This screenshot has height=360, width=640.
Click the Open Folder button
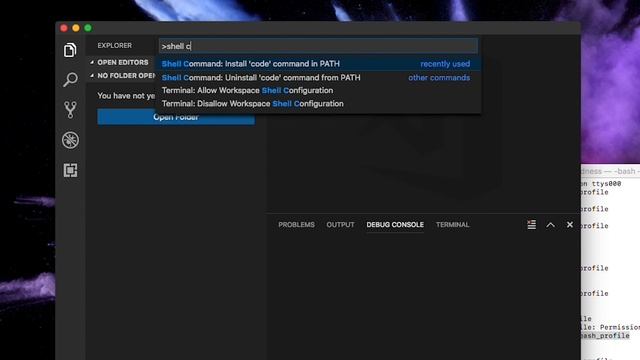point(176,117)
